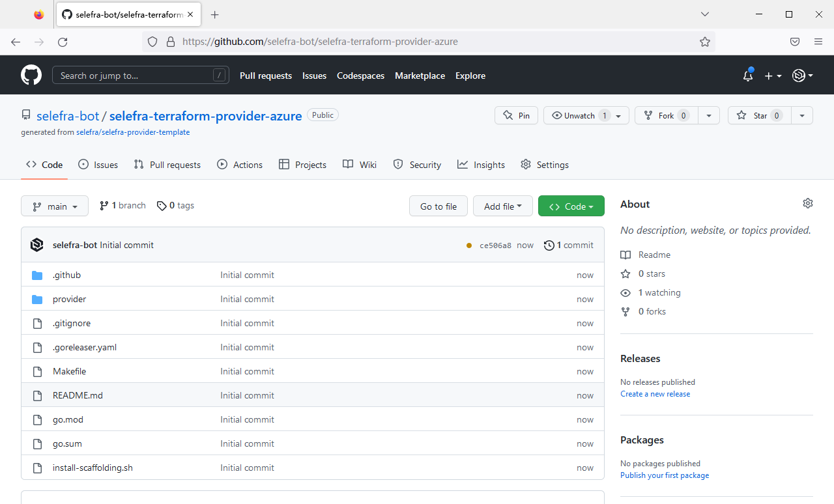Expand the fork options dropdown arrow

click(709, 115)
